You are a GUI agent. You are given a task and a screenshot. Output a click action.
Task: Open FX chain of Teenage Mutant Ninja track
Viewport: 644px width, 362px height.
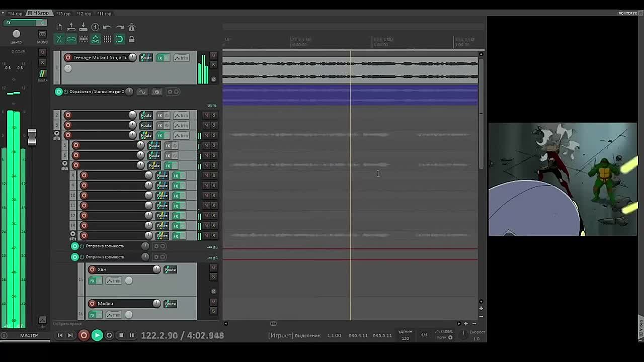[160, 58]
